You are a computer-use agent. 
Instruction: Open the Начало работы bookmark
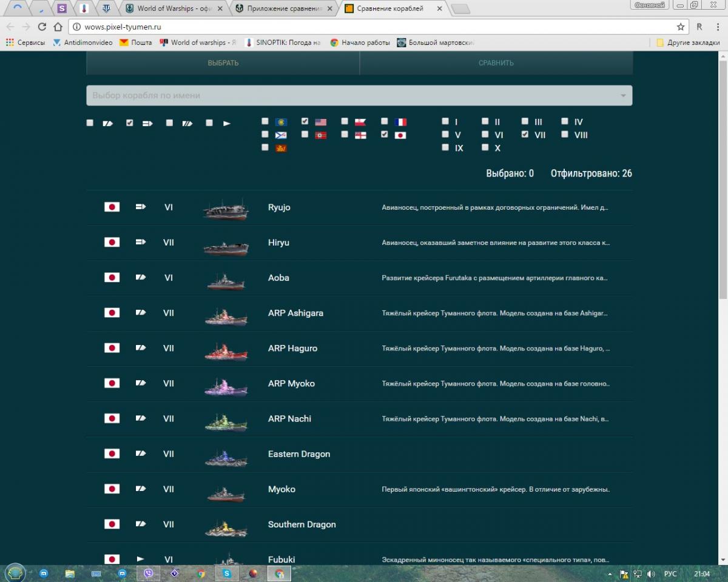pyautogui.click(x=360, y=42)
